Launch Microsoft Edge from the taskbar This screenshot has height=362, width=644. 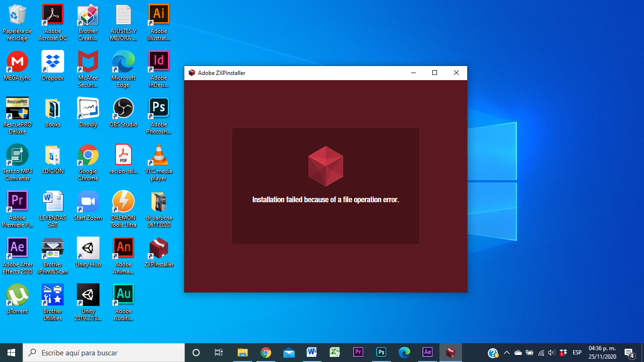point(405,353)
